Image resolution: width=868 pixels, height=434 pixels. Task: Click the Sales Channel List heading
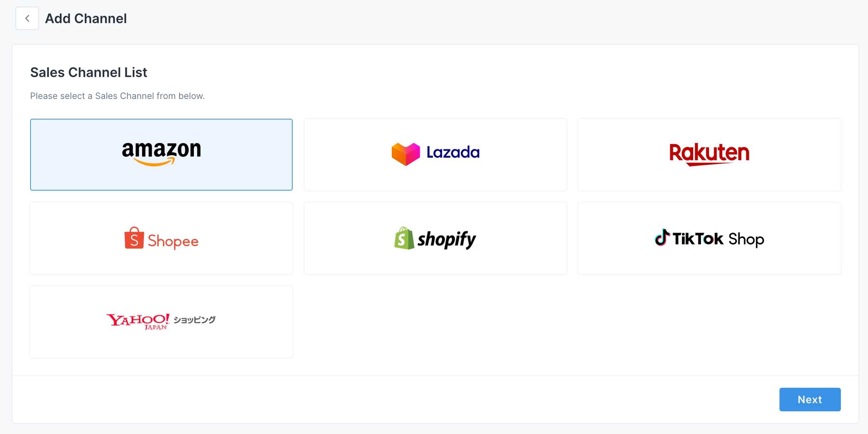[89, 72]
